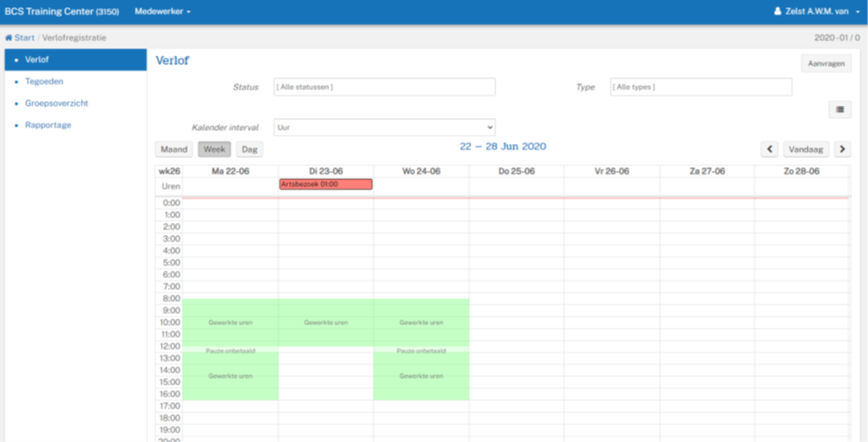Go to previous week with left arrow
The image size is (868, 442).
pos(769,149)
